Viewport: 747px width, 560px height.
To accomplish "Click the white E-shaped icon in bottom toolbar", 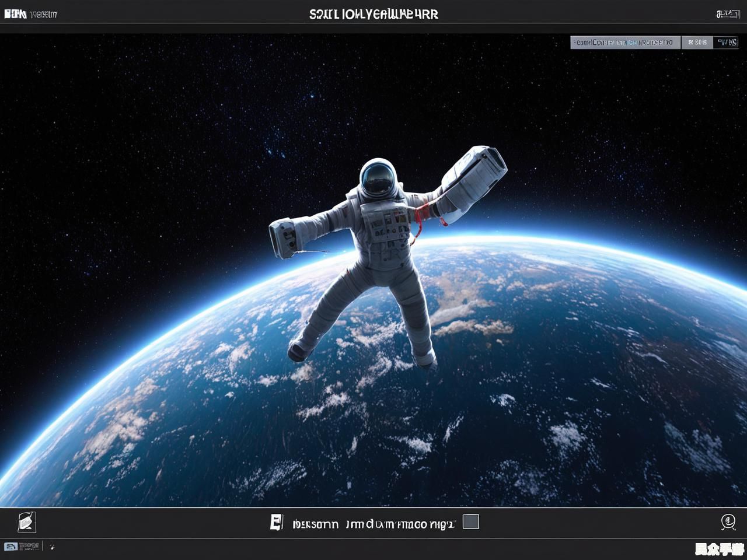I will 277,522.
